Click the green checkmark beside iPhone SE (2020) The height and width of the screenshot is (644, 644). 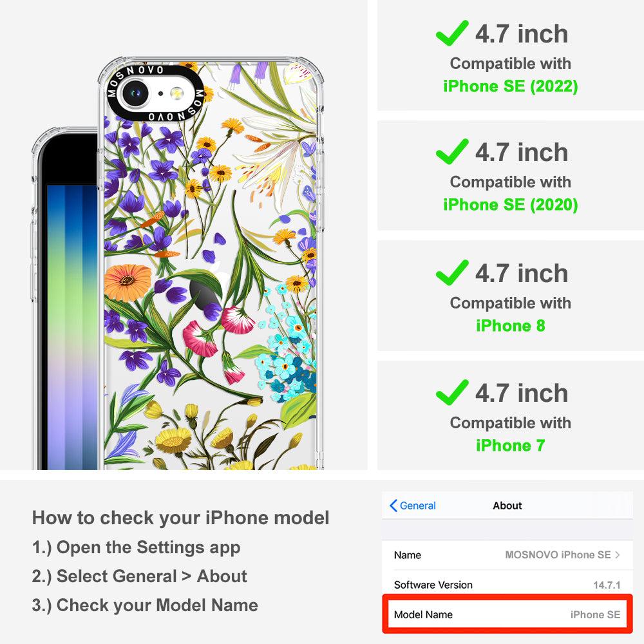tap(452, 151)
